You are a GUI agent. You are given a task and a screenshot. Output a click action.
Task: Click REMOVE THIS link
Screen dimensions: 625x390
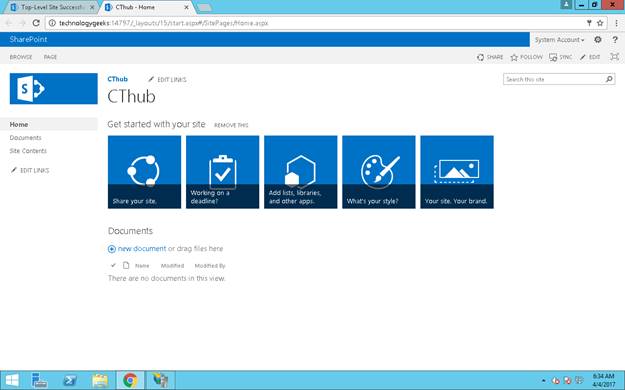point(231,125)
